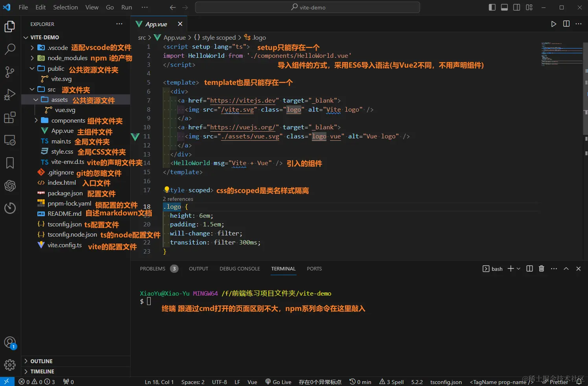Expand the node_modules folder

pyautogui.click(x=32, y=58)
